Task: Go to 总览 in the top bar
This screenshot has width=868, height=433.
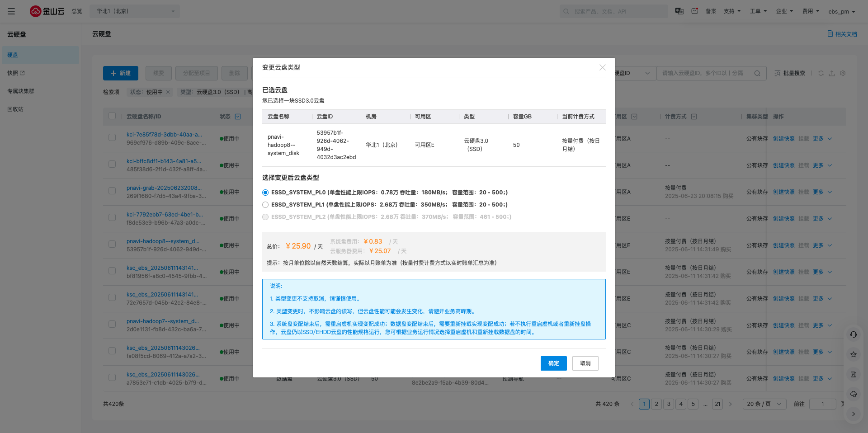Action: [x=77, y=11]
